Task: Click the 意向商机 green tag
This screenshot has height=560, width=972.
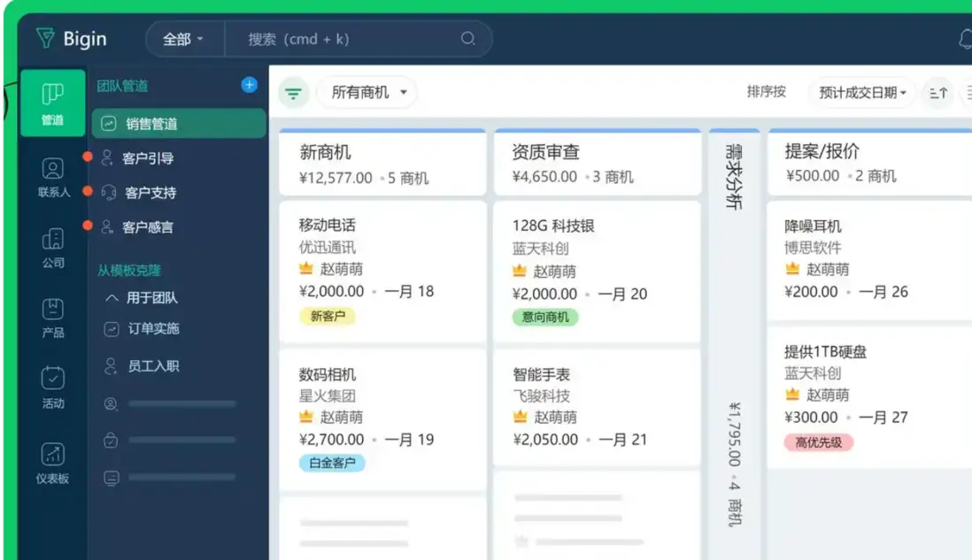Action: click(545, 317)
